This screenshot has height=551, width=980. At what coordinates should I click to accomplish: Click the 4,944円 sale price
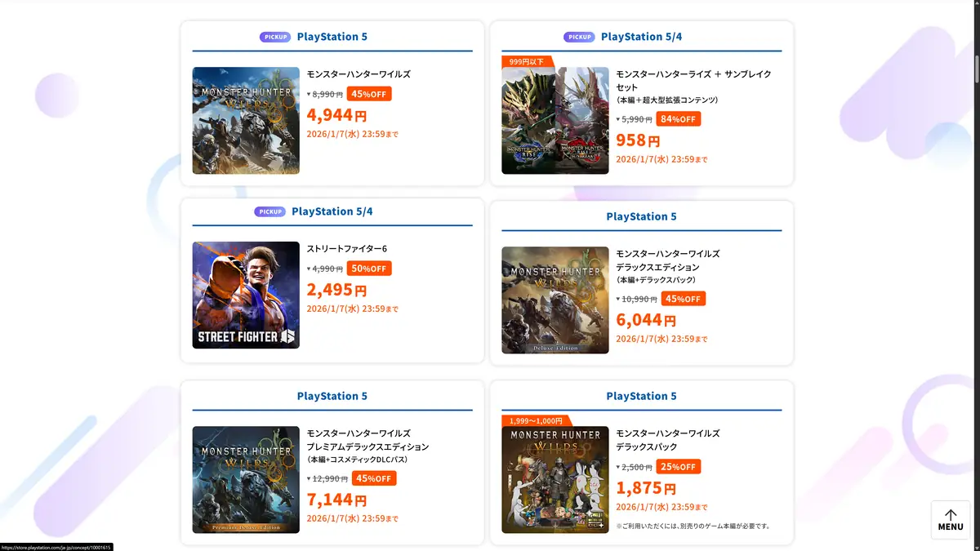(336, 115)
